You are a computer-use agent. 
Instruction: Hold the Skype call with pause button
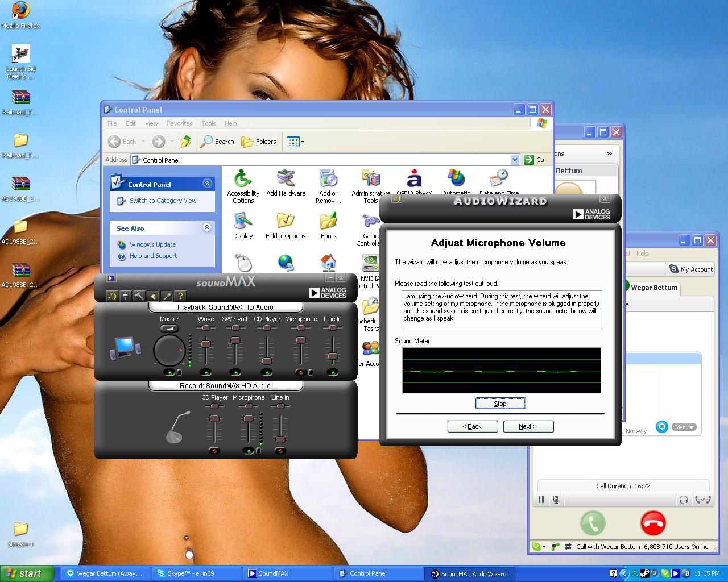[541, 500]
